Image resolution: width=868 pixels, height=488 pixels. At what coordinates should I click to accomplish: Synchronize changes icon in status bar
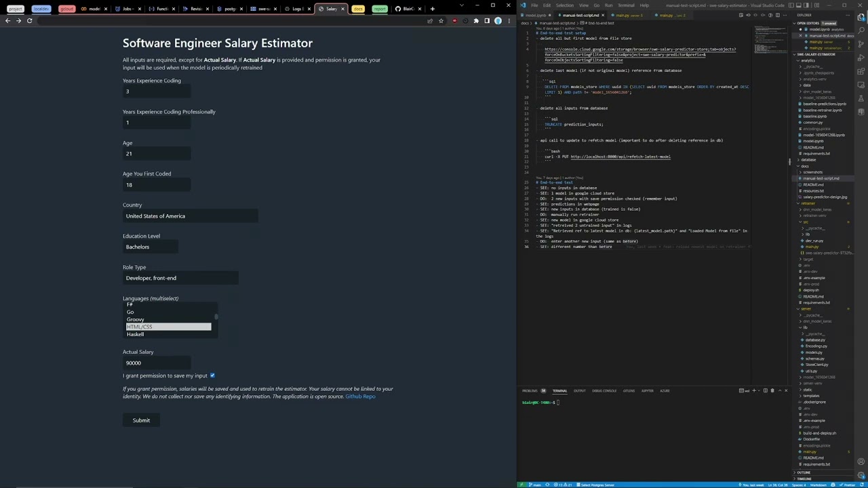tap(547, 485)
